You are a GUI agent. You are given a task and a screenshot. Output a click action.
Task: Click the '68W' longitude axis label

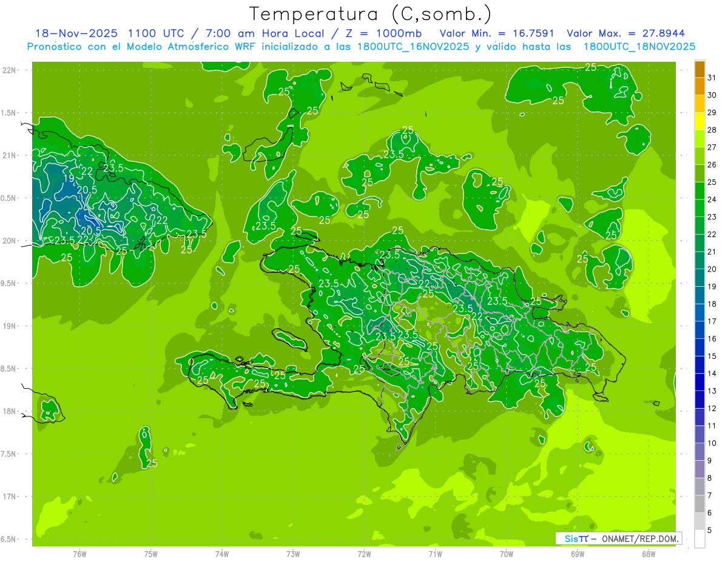[x=649, y=554]
